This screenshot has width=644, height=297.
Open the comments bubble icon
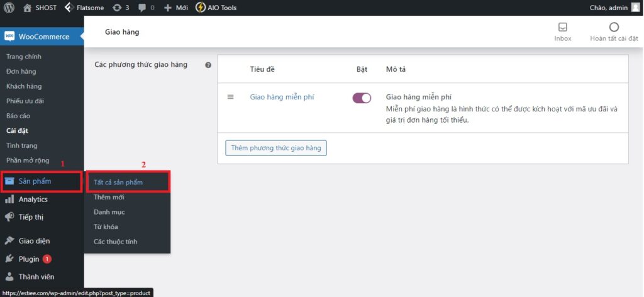click(x=142, y=8)
